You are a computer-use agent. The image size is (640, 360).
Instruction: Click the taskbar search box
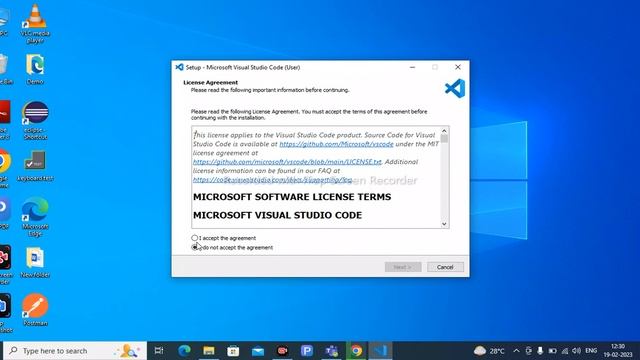(75, 351)
